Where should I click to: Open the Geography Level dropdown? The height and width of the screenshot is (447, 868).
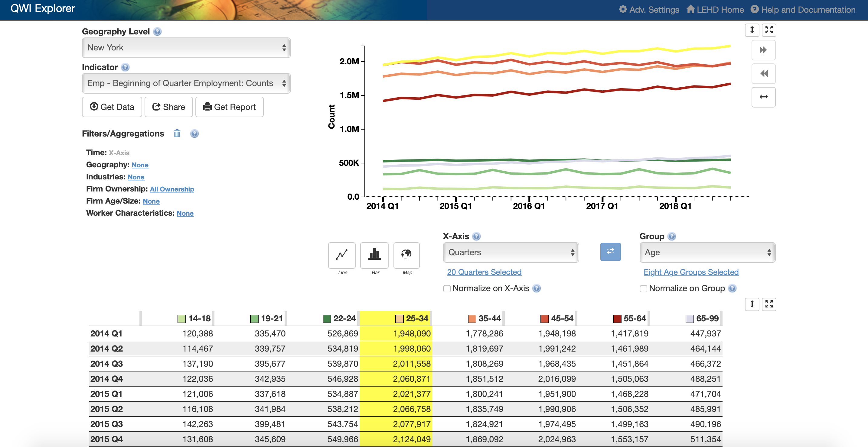coord(186,47)
